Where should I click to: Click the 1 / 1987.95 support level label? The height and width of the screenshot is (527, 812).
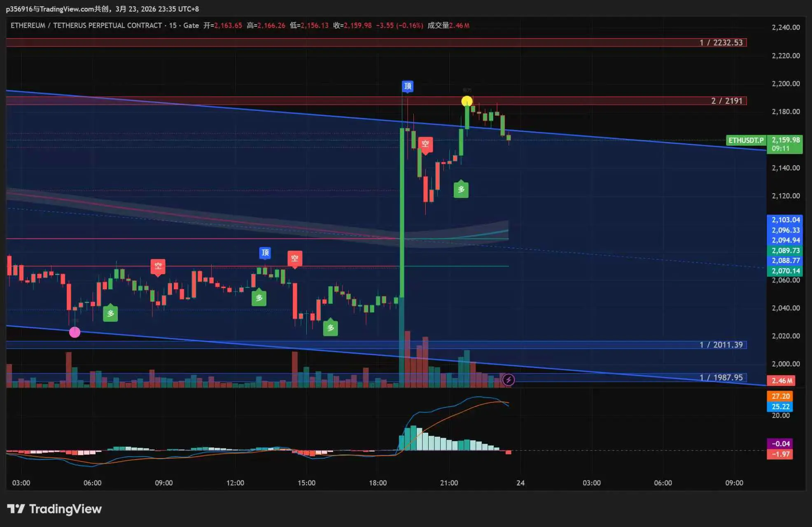click(721, 378)
